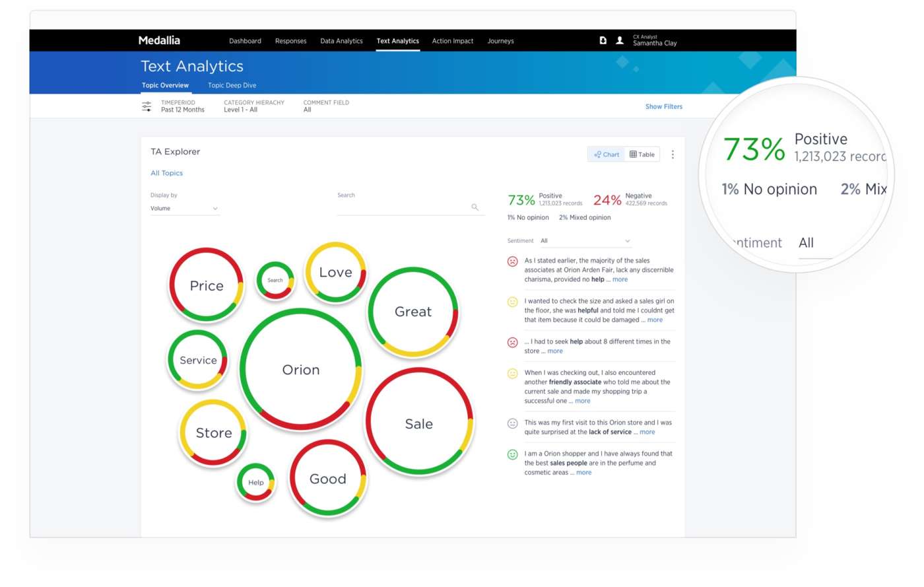The image size is (924, 587).
Task: Open the Comment Field All filter
Action: pyautogui.click(x=326, y=106)
